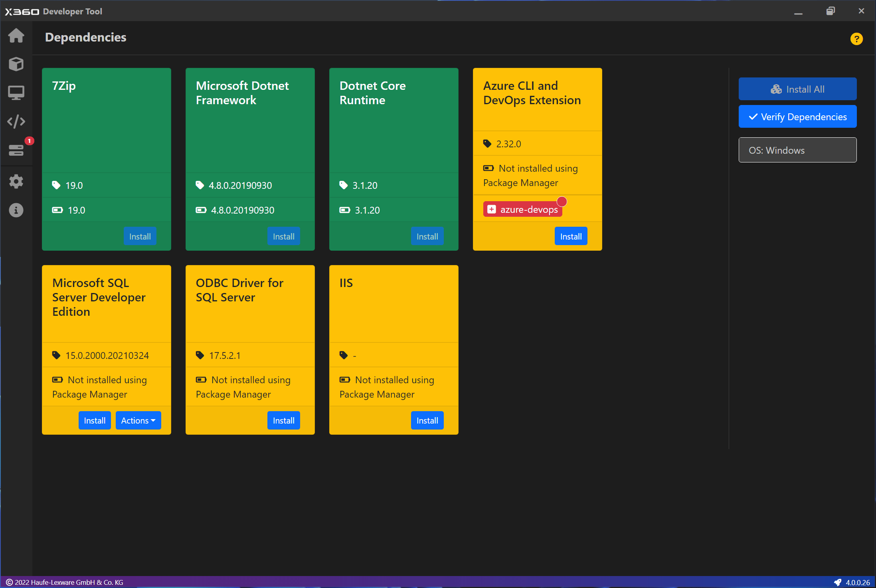The image size is (876, 588).
Task: Open Settings gear in sidebar
Action: point(16,182)
